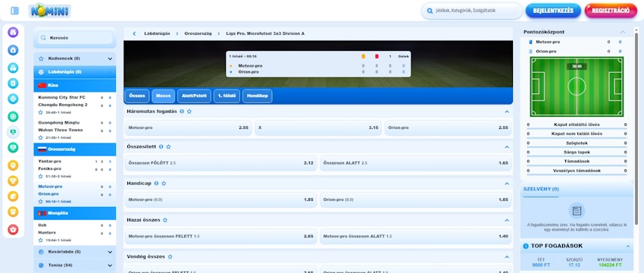
Task: Select Összesen FÖLÖTT 2.5 at 2.12
Action: [x=221, y=163]
